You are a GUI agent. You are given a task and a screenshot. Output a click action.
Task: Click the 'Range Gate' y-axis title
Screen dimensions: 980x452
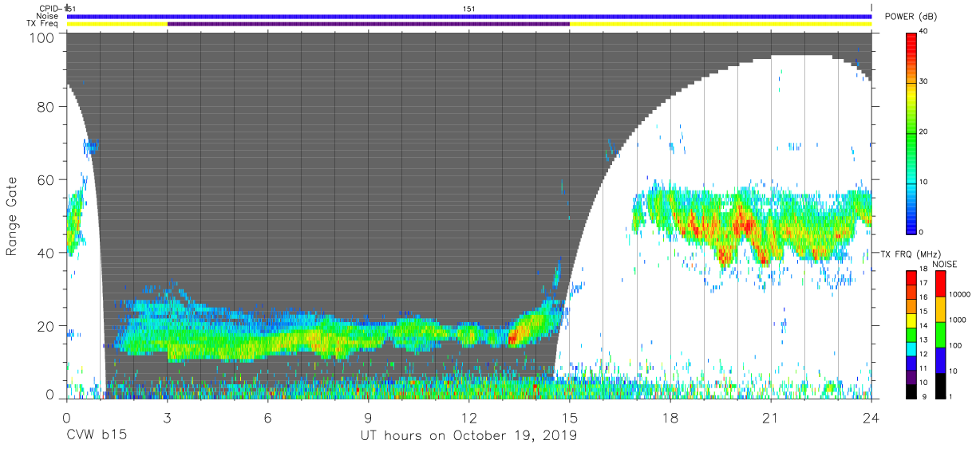[11, 216]
